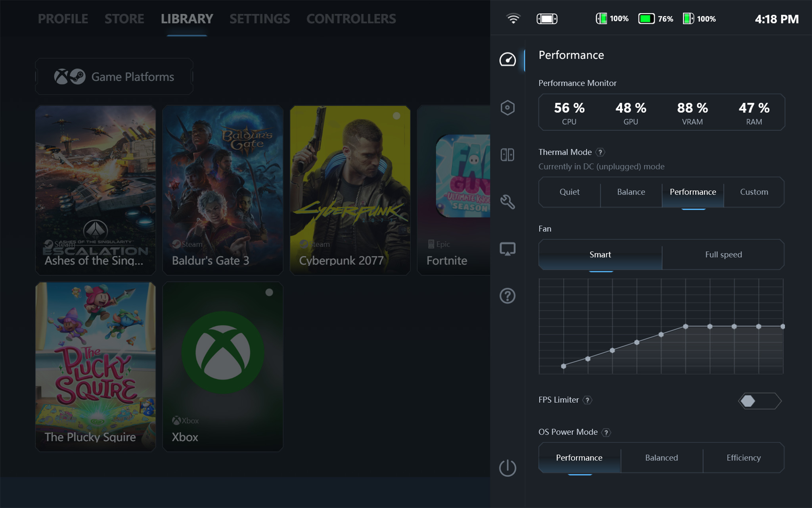Image resolution: width=812 pixels, height=508 pixels.
Task: Click the power button icon
Action: point(507,468)
